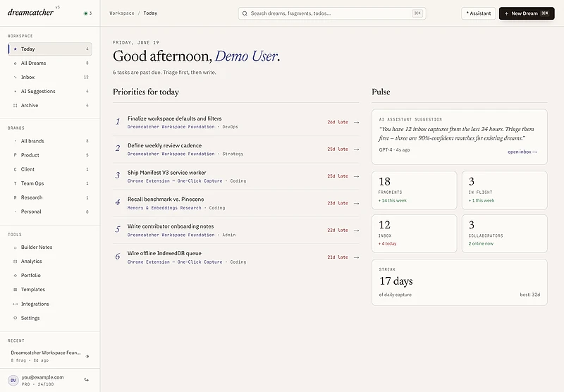Click the AI Assistant Suggestion card
Viewport: 564px width, 392px height.
pyautogui.click(x=460, y=137)
